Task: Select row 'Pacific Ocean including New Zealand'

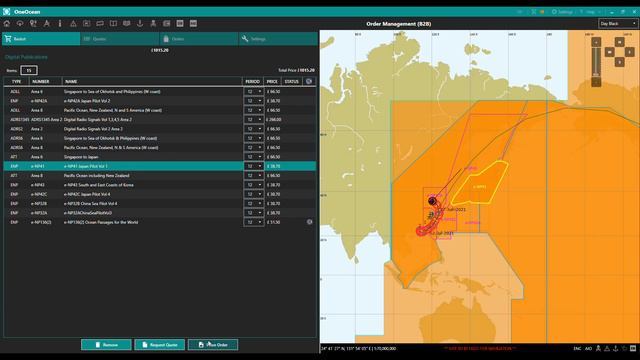Action: pos(160,176)
